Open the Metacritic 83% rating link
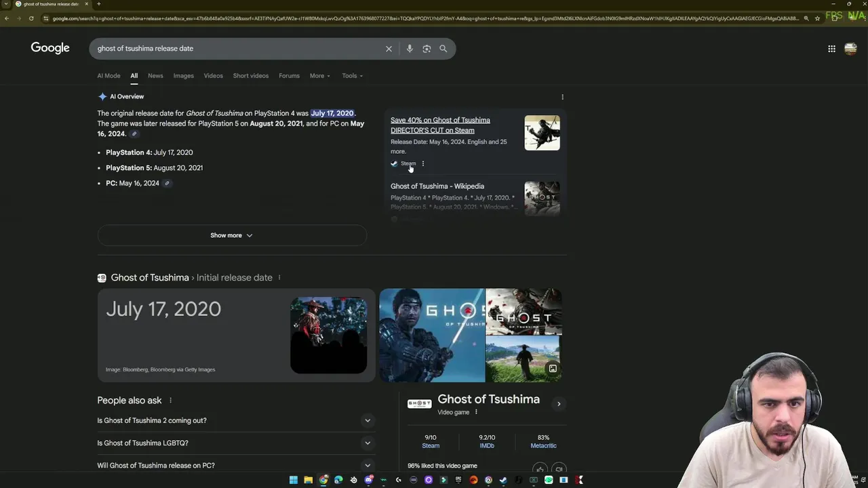 tap(543, 442)
